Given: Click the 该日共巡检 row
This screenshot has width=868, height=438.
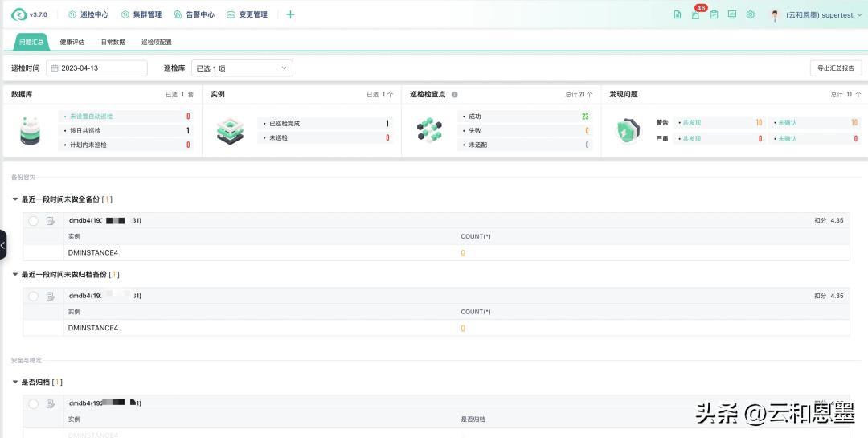Looking at the screenshot, I should tap(125, 131).
